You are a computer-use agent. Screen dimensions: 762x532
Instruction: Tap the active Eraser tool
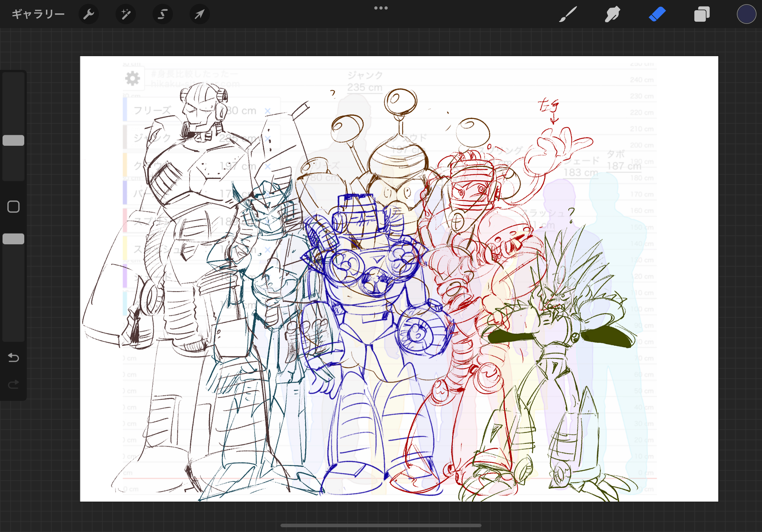tap(657, 14)
